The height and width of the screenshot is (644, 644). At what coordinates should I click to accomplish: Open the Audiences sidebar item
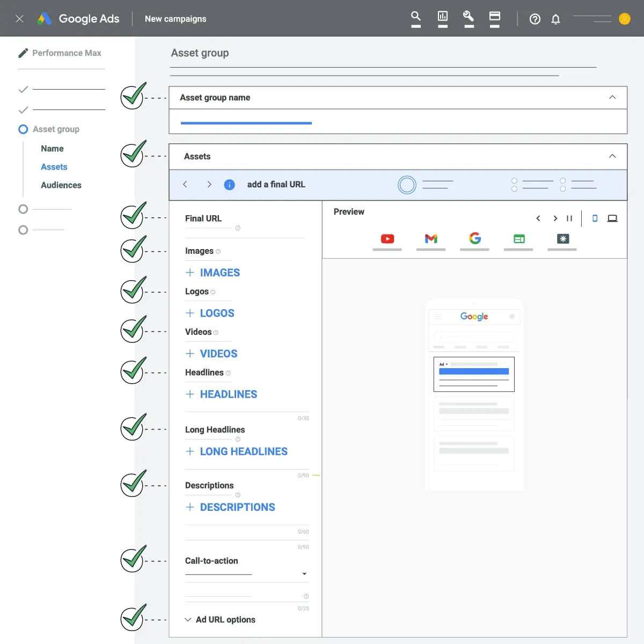(x=61, y=185)
